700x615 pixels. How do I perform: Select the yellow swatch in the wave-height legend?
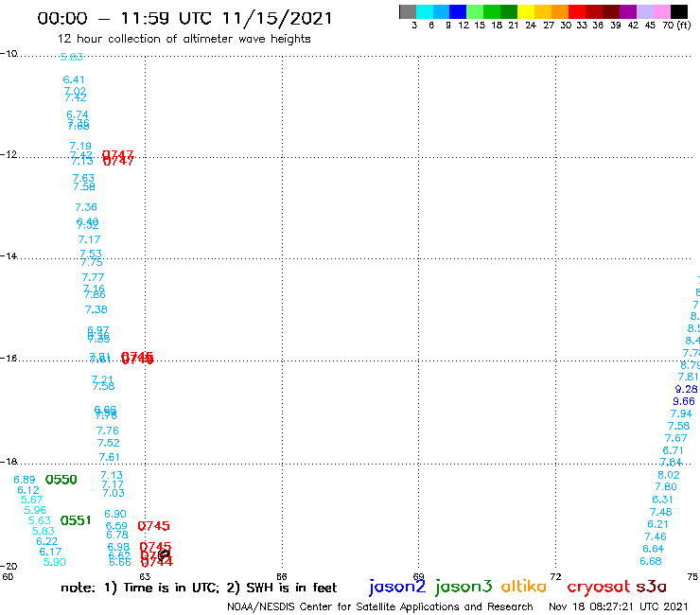click(526, 11)
